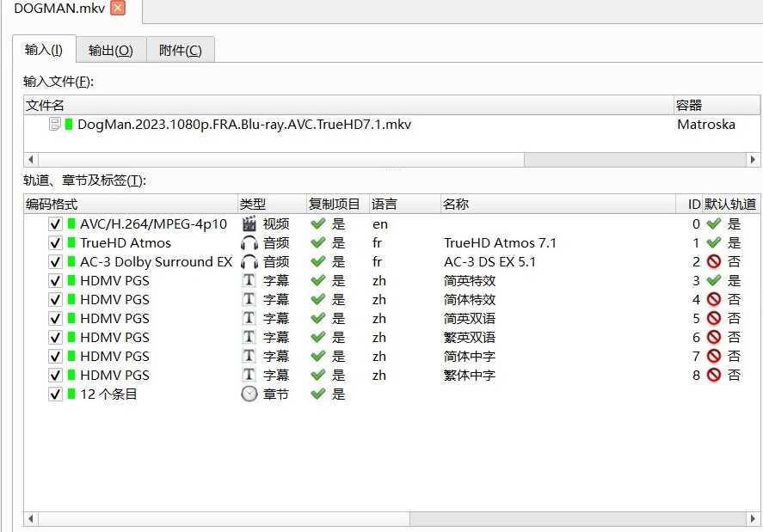Click the chapters clock icon

pos(249,394)
